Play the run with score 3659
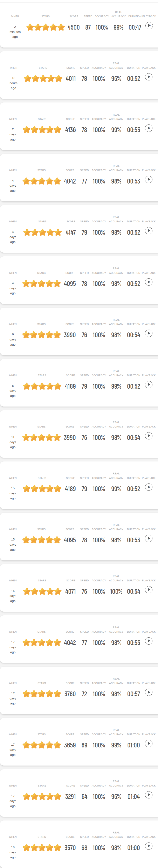158x868 pixels. click(149, 743)
